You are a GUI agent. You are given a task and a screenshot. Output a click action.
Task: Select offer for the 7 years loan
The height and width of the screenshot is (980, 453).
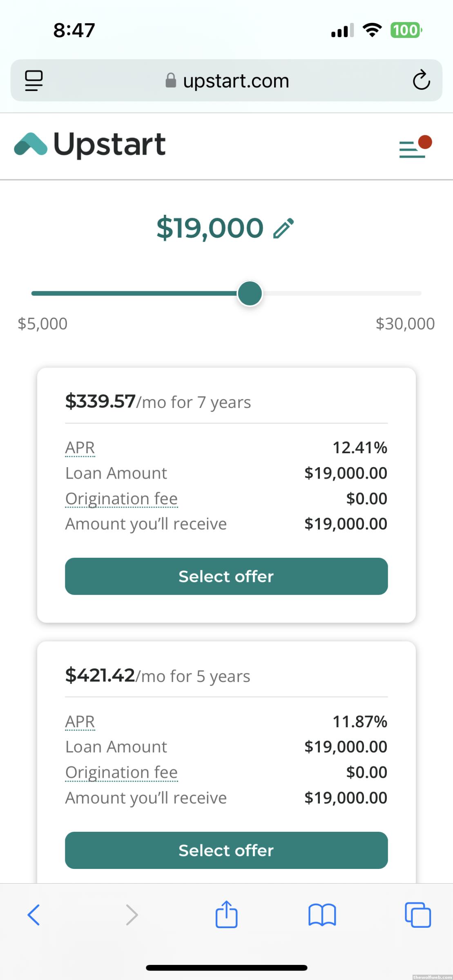tap(226, 576)
